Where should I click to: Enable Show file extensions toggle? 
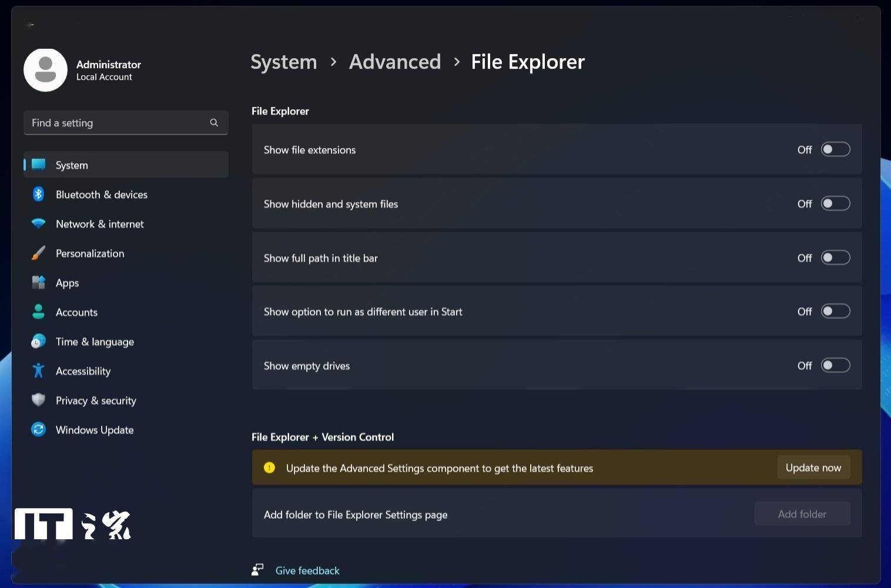click(x=835, y=149)
